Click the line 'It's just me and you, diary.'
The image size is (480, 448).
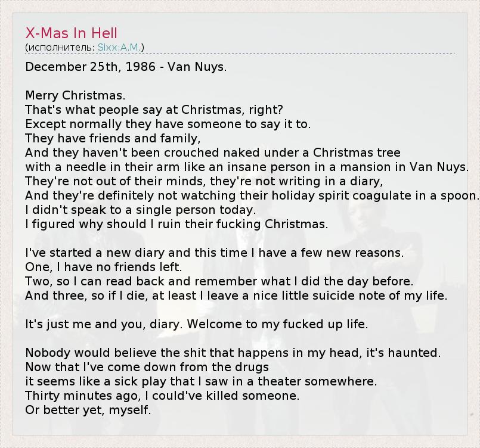197,324
